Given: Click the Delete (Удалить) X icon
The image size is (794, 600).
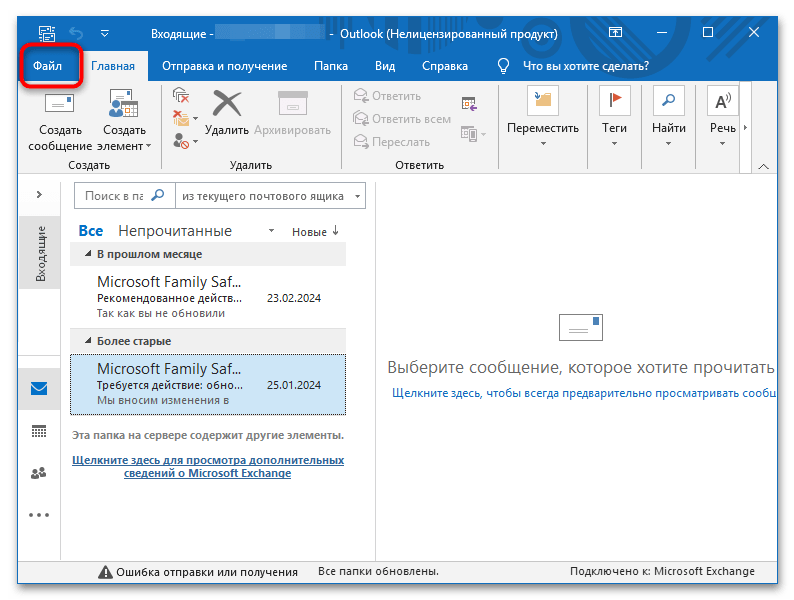Looking at the screenshot, I should point(227,104).
